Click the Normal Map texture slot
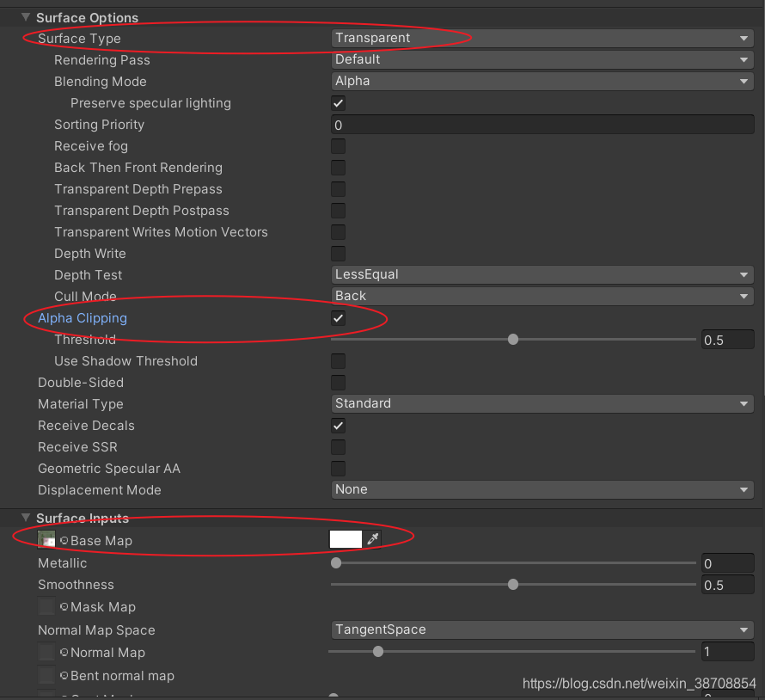 coord(46,653)
